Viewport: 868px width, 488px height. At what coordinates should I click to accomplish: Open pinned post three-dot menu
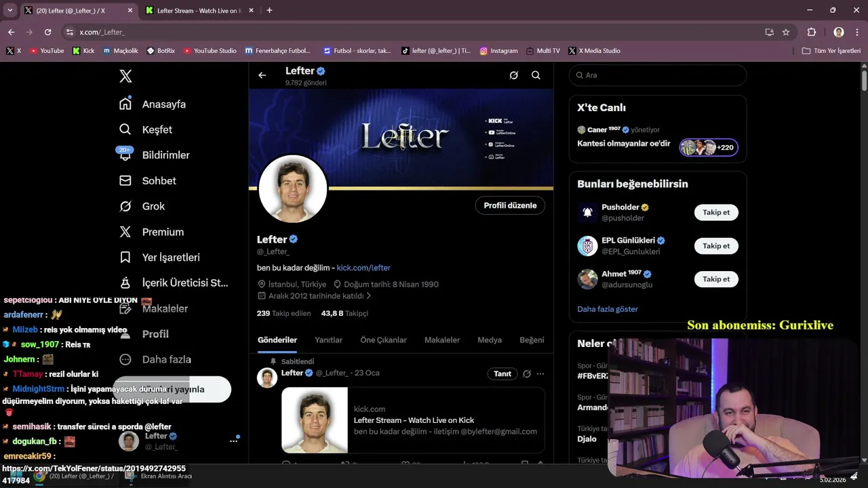click(x=540, y=373)
